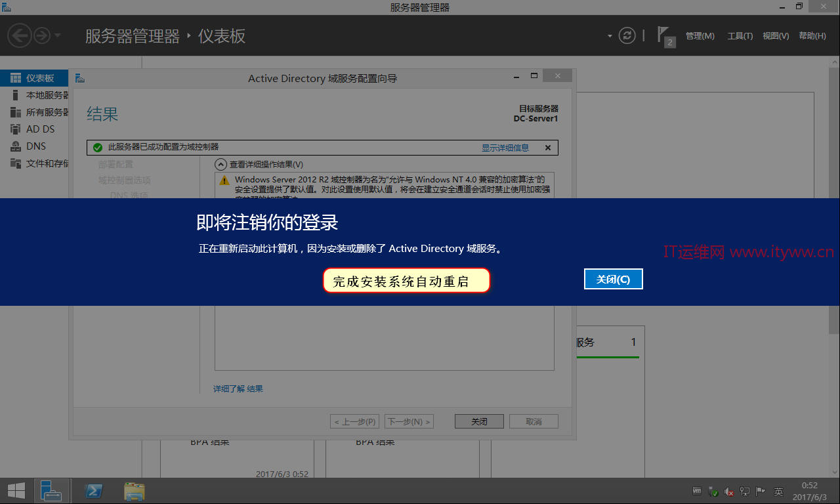Open the network tray icon
840x504 pixels.
745,491
